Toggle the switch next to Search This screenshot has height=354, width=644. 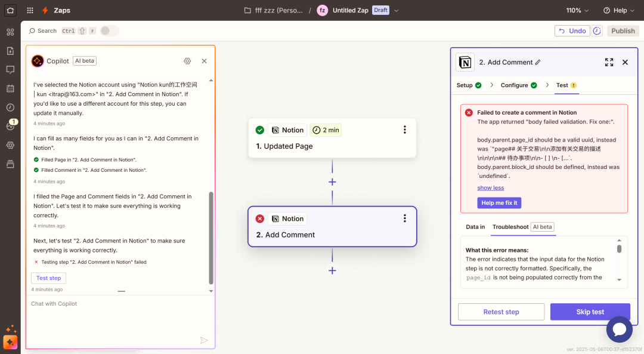[109, 31]
